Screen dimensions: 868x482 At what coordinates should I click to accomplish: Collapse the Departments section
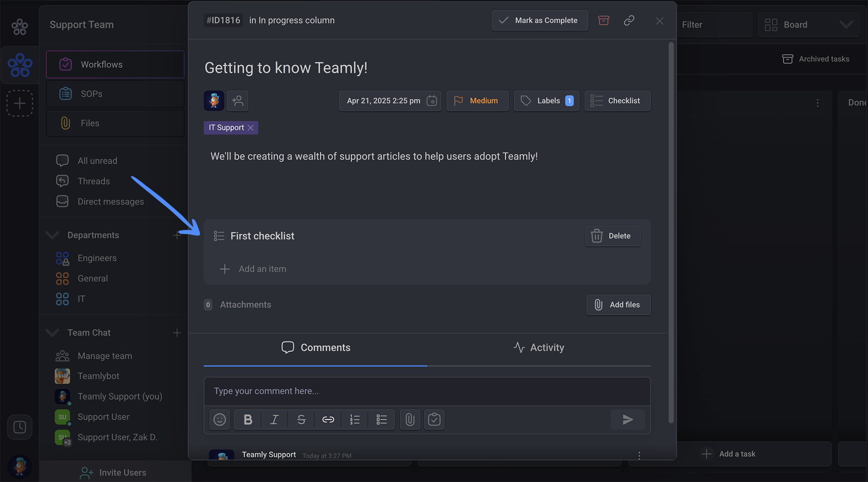(x=52, y=235)
